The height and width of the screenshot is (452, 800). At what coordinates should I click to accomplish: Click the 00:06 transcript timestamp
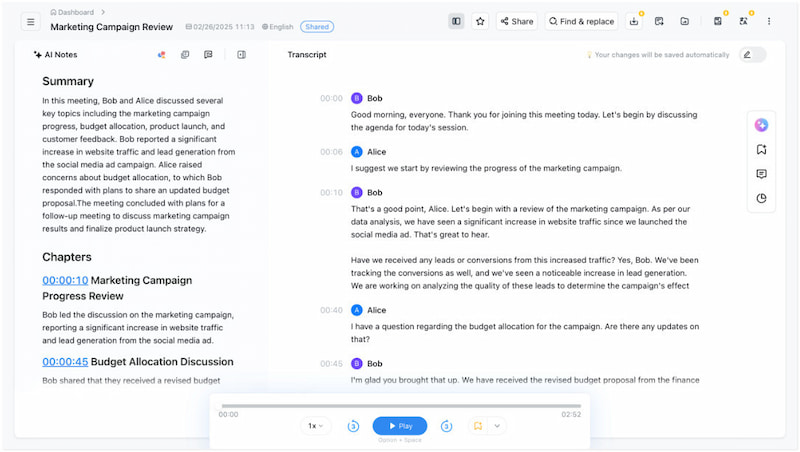coord(331,152)
